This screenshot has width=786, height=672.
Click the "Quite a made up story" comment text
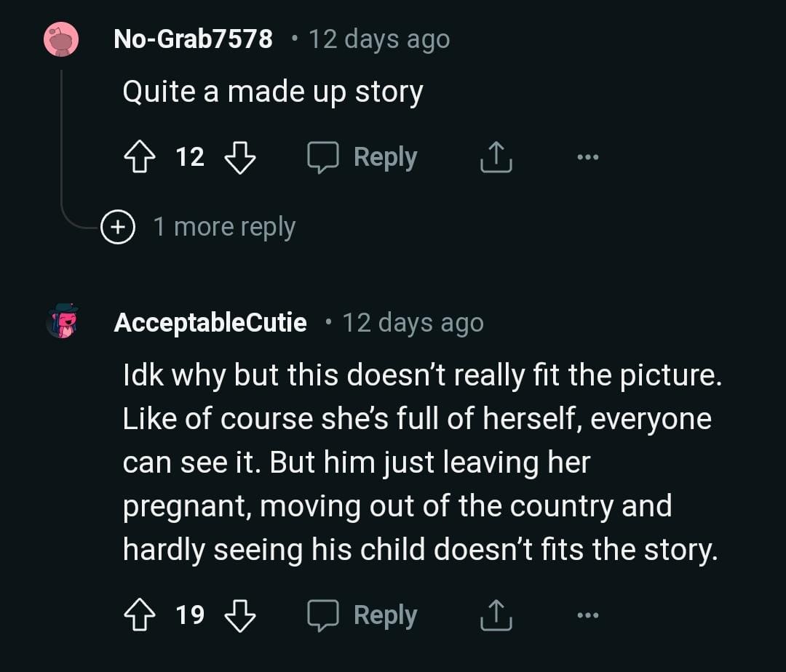(x=273, y=92)
